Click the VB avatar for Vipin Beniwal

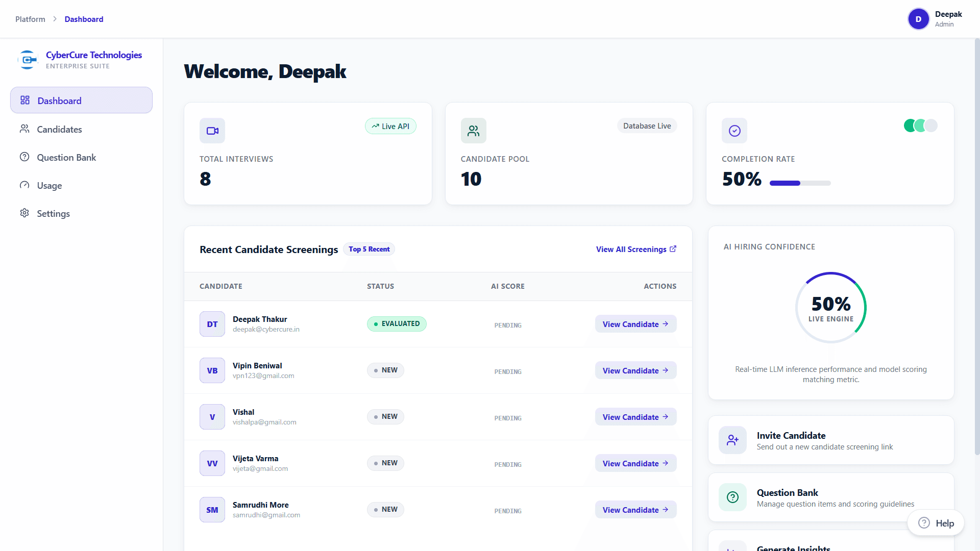[x=212, y=370]
